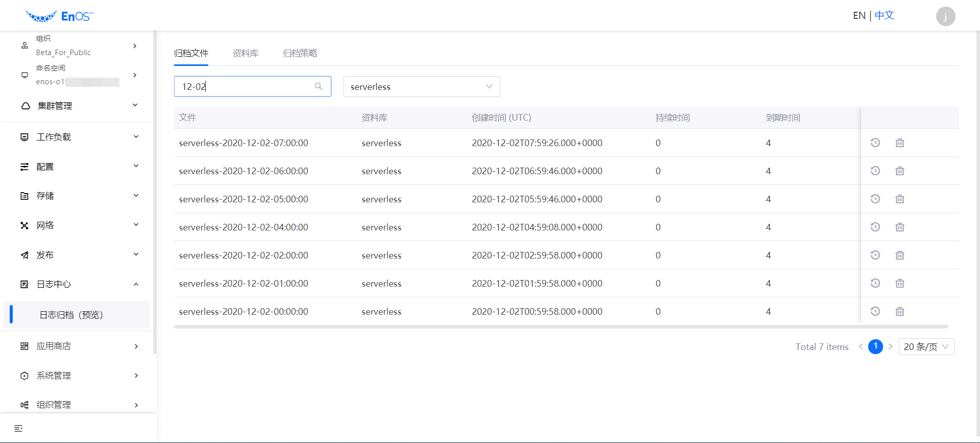This screenshot has height=443, width=980.
Task: Restore the serverless-2020-12-02-00:00:00 archive
Action: pyautogui.click(x=875, y=311)
